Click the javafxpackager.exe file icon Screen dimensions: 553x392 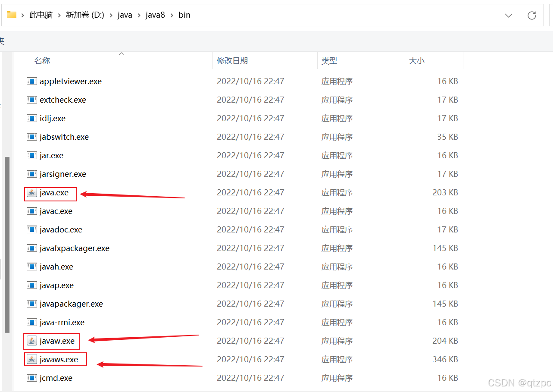[x=31, y=248]
